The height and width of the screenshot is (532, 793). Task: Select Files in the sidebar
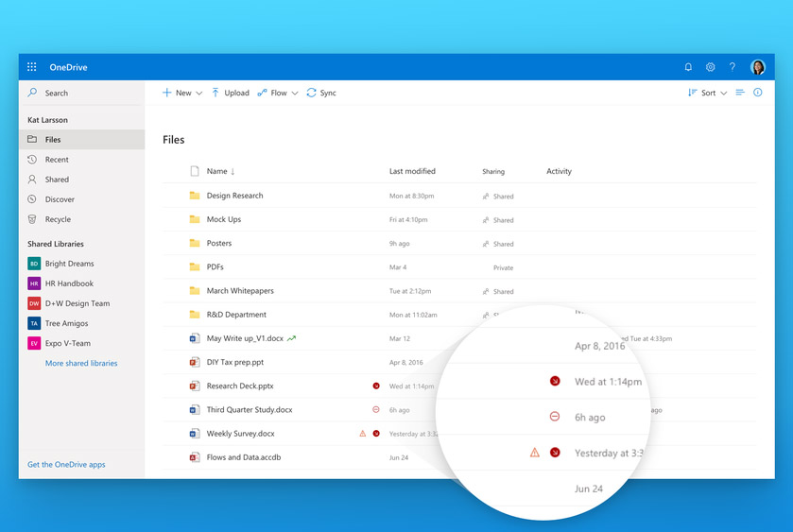(x=82, y=140)
